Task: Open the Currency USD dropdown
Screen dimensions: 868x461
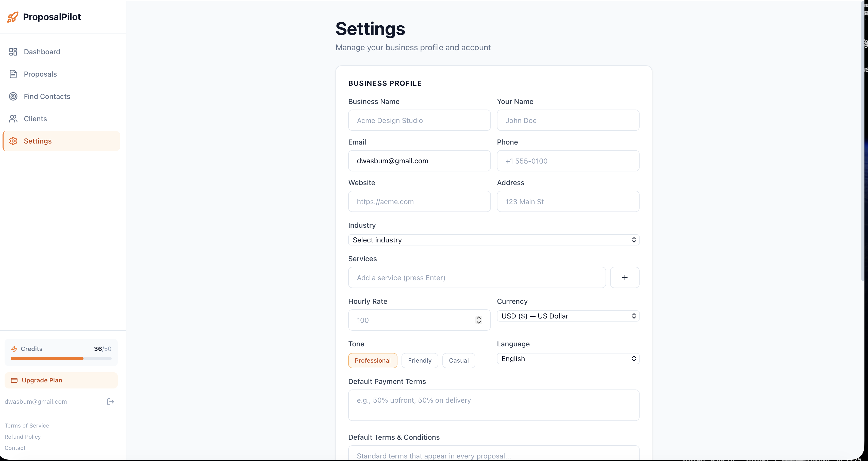Action: pyautogui.click(x=568, y=316)
